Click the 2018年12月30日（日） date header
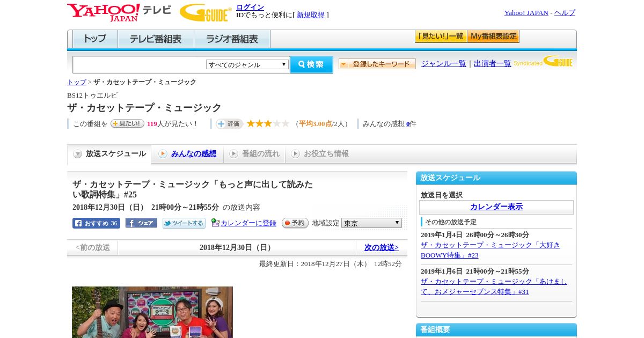The width and height of the screenshot is (644, 338). point(237,248)
